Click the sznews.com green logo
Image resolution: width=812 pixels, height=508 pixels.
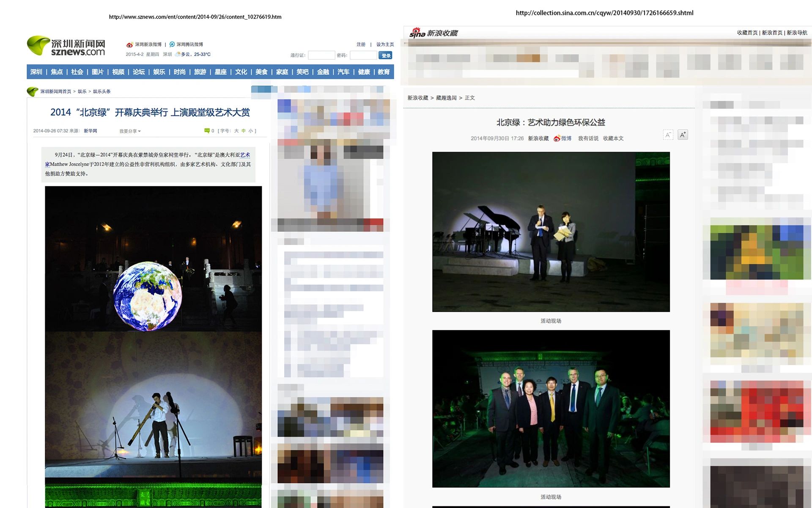(66, 46)
